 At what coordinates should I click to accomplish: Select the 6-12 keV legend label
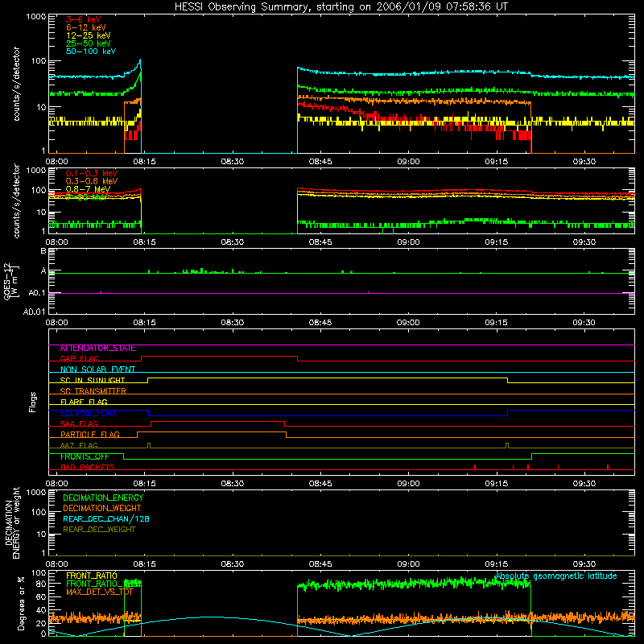pos(85,27)
